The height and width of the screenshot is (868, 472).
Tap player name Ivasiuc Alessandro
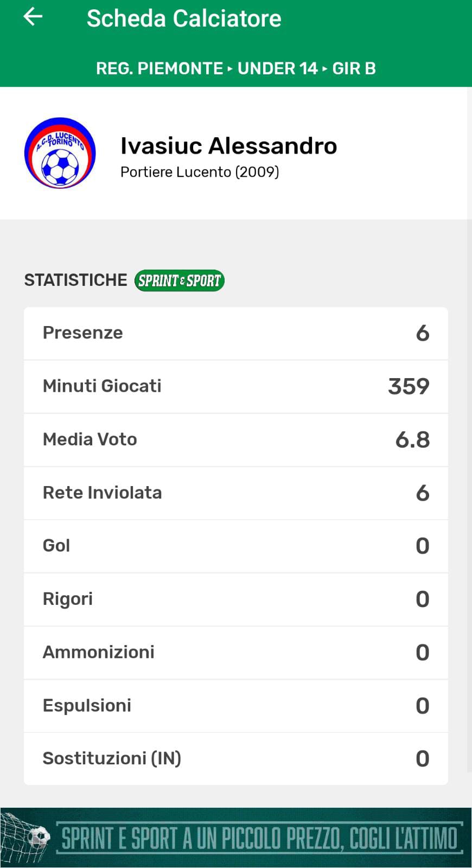(228, 145)
